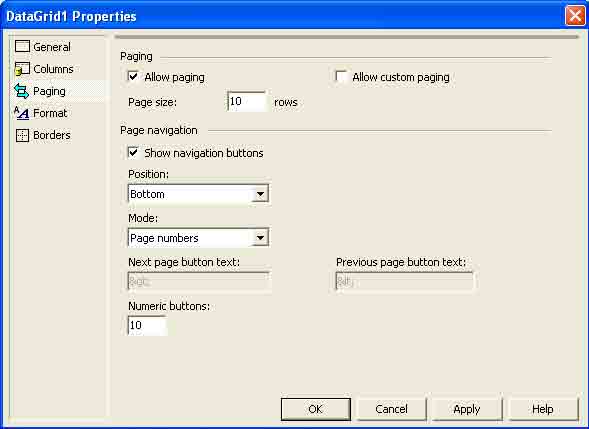Click the Paging arrows icon in sidebar
The height and width of the screenshot is (429, 589).
tap(21, 91)
